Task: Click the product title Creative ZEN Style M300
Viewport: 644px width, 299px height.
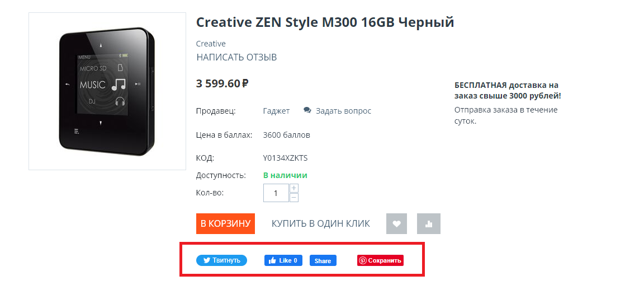Action: pos(325,22)
